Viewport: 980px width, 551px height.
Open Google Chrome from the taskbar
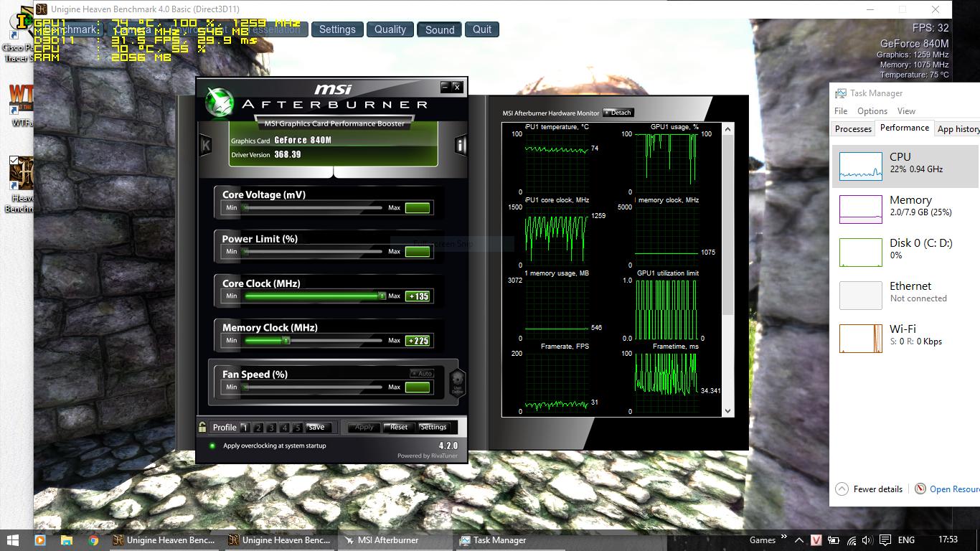pos(93,540)
